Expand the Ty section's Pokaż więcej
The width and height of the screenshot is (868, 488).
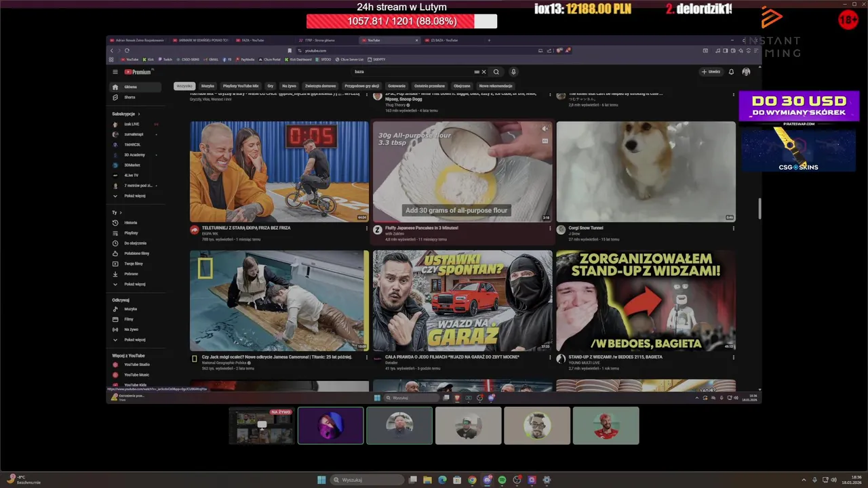(x=136, y=284)
